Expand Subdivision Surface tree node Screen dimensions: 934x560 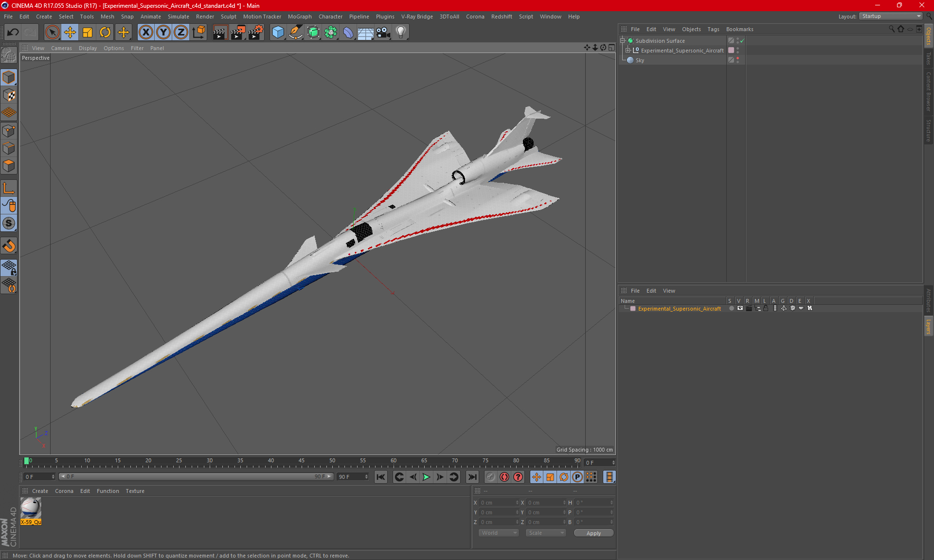click(x=623, y=41)
